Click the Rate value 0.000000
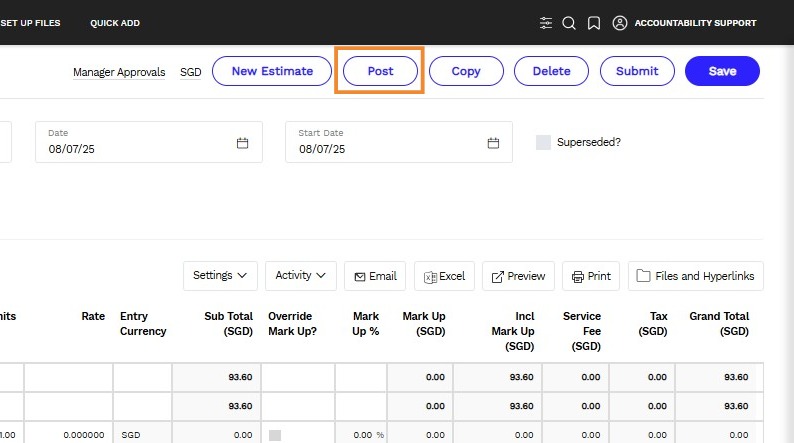 84,435
